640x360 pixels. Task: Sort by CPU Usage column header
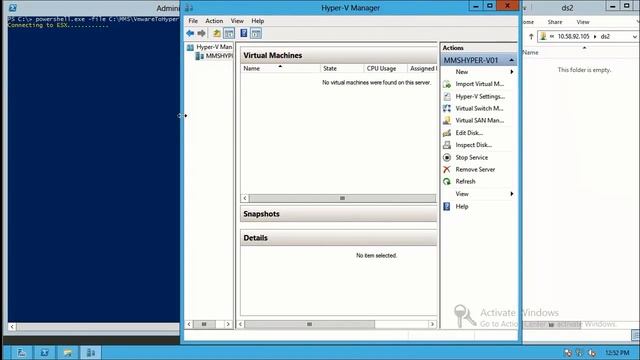(x=385, y=69)
